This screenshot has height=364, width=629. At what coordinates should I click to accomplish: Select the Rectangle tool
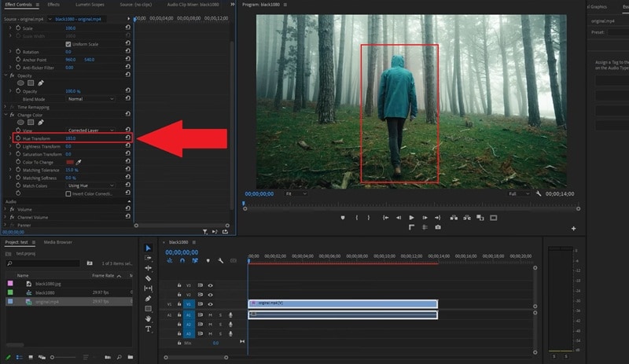coord(148,309)
